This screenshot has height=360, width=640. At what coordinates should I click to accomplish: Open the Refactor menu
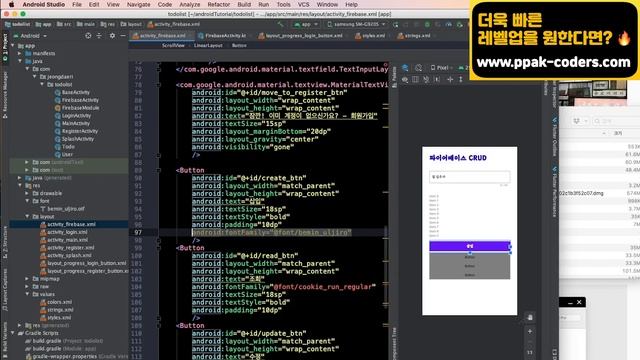coord(218,4)
